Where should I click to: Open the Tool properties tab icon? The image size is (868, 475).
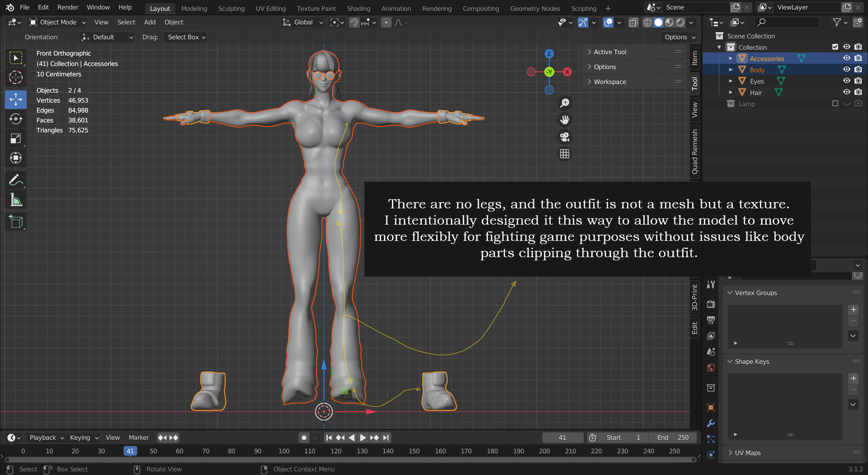711,284
